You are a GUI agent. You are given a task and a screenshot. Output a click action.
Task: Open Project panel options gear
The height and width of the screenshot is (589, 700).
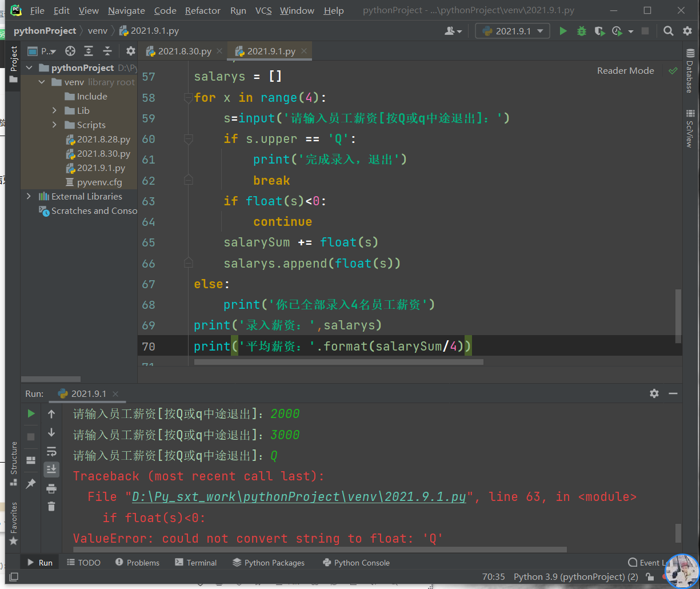[x=130, y=51]
